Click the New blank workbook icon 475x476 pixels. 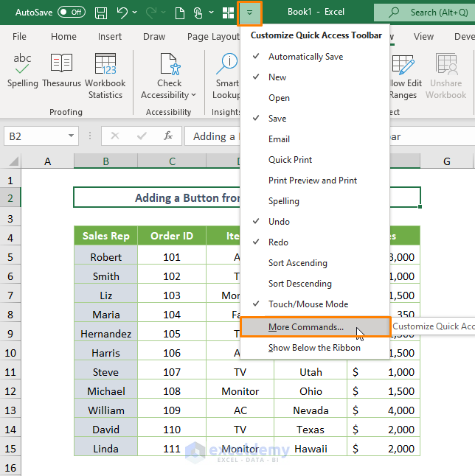[x=179, y=13]
